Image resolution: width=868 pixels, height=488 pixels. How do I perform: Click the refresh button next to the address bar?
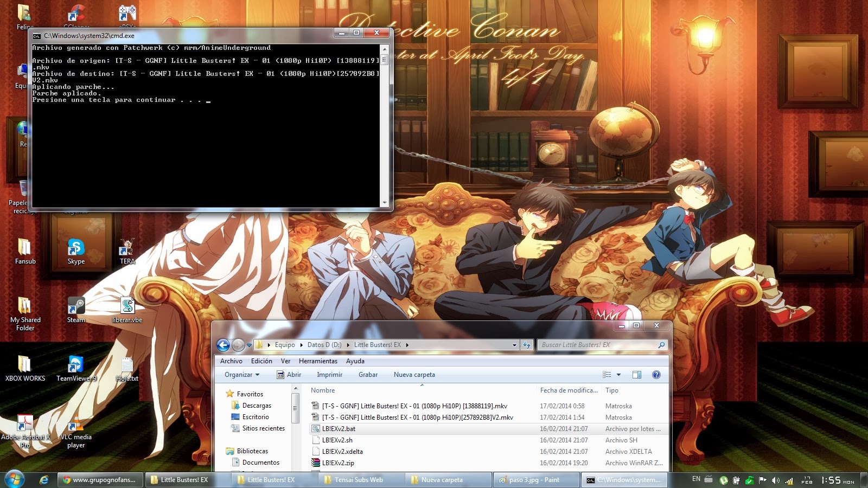coord(527,345)
